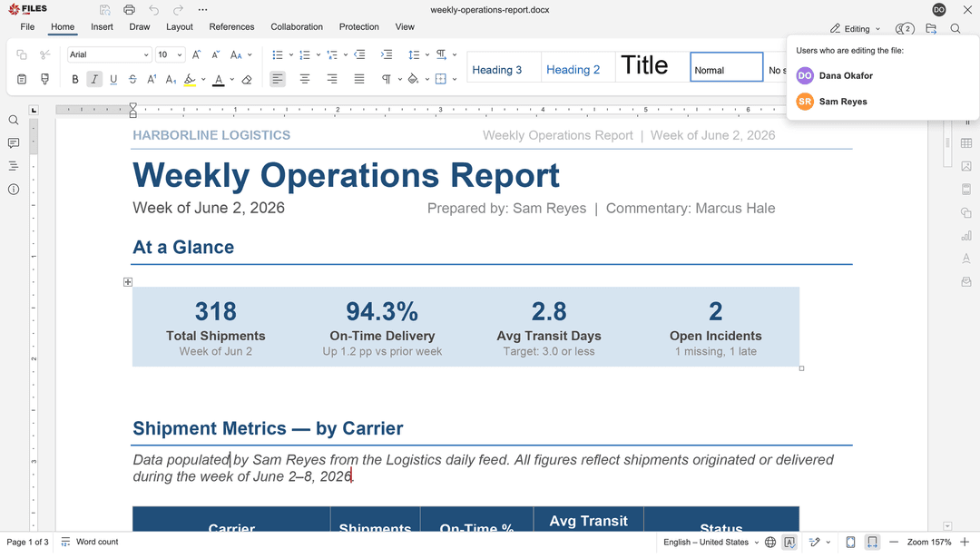Decrease paragraph indent
Screen dimensions: 980x558
click(x=359, y=55)
